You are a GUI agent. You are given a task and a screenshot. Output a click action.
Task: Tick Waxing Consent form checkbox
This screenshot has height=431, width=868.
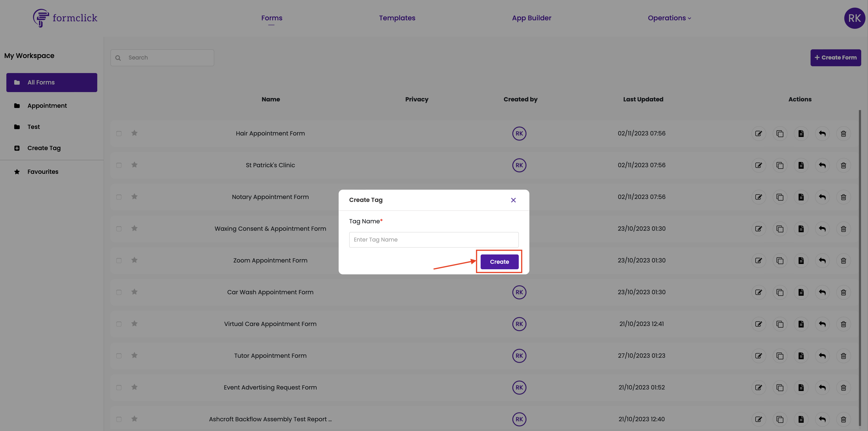tap(119, 229)
